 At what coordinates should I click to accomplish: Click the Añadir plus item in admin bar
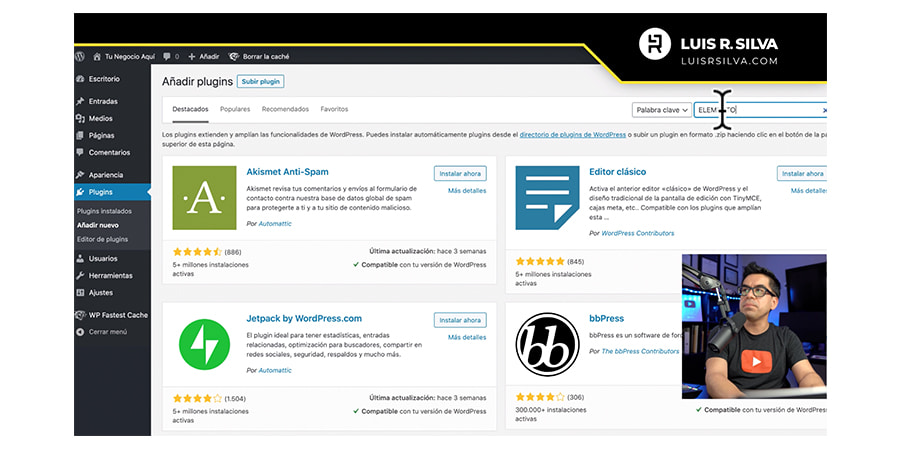point(204,56)
